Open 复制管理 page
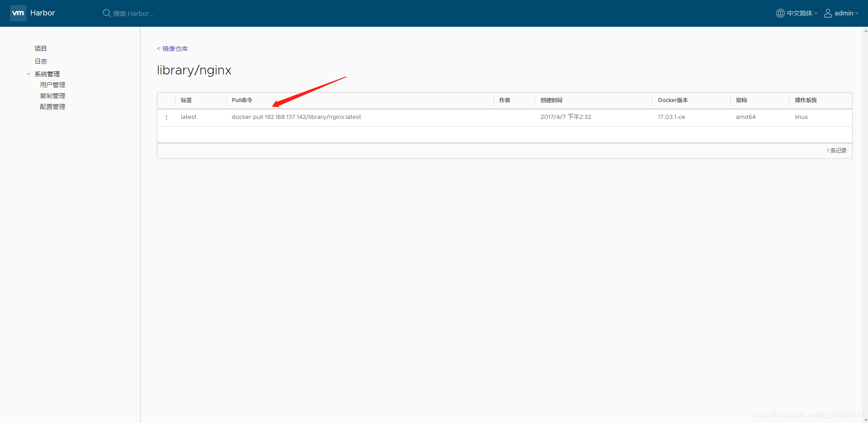Image resolution: width=868 pixels, height=423 pixels. (x=53, y=96)
